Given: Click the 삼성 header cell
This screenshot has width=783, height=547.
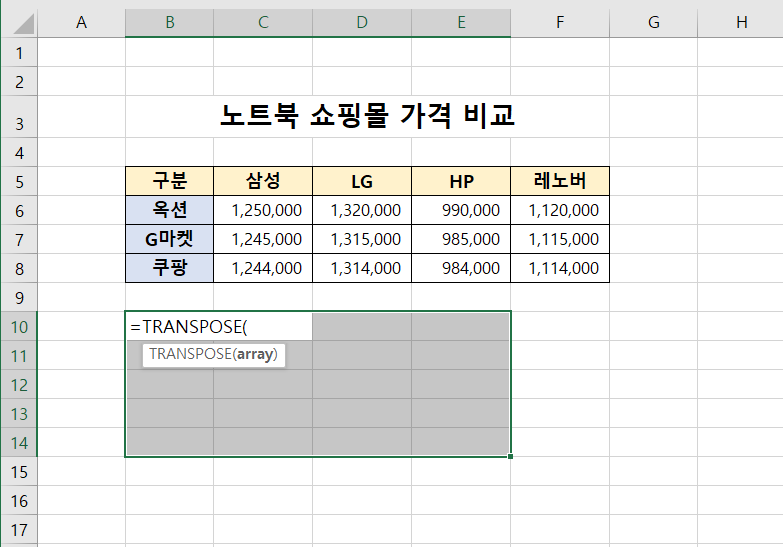Looking at the screenshot, I should pyautogui.click(x=263, y=181).
